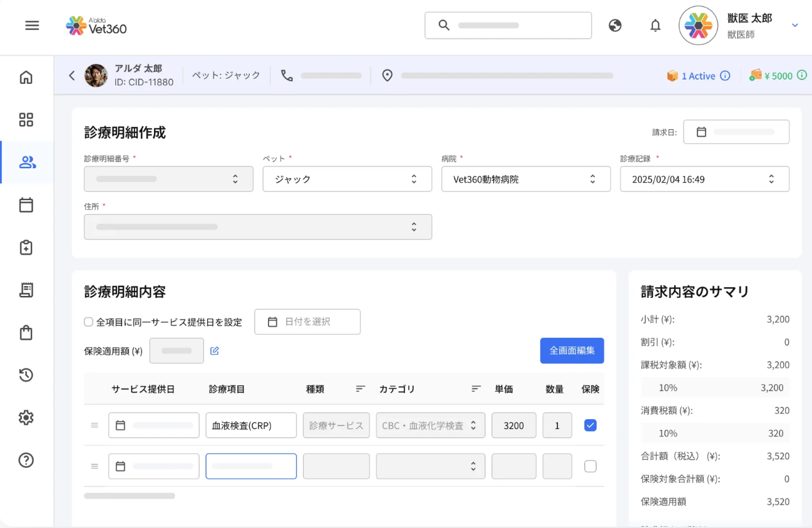This screenshot has width=812, height=528.
Task: Open the history icon in sidebar
Action: click(26, 375)
